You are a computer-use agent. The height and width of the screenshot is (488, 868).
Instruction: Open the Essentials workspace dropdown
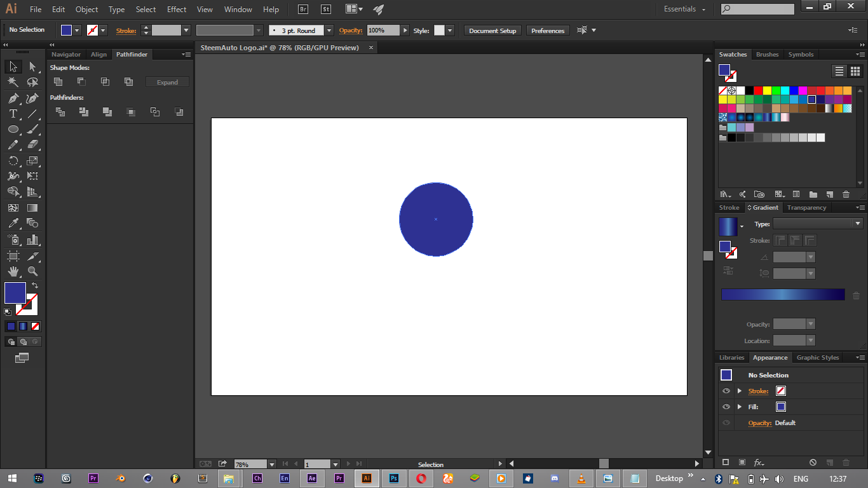pyautogui.click(x=685, y=9)
